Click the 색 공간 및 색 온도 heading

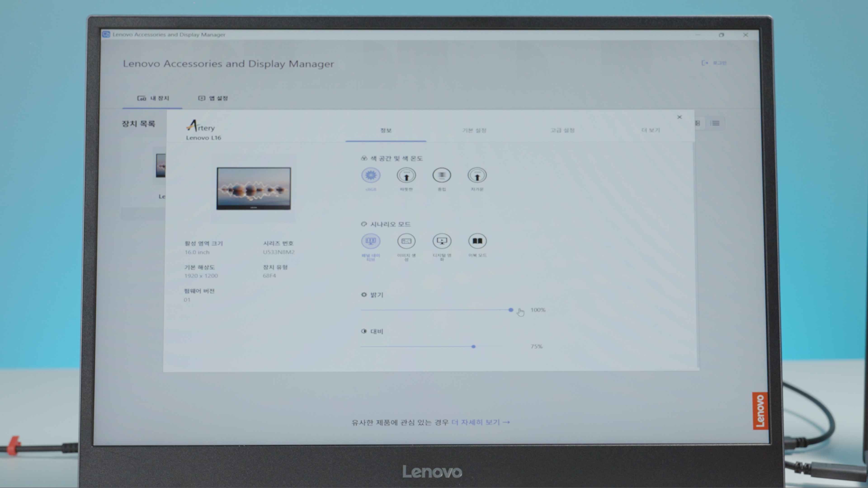coord(397,158)
